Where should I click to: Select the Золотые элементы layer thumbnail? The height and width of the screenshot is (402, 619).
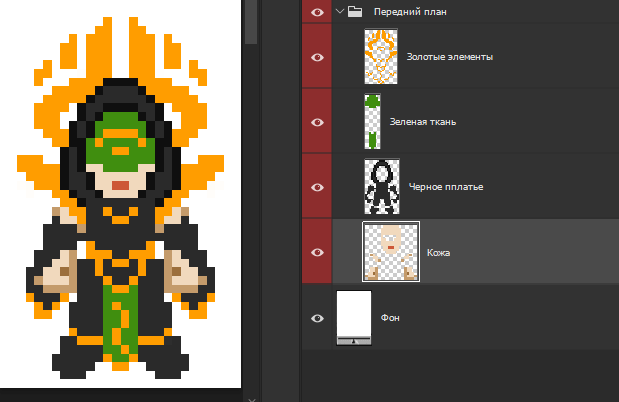[381, 56]
